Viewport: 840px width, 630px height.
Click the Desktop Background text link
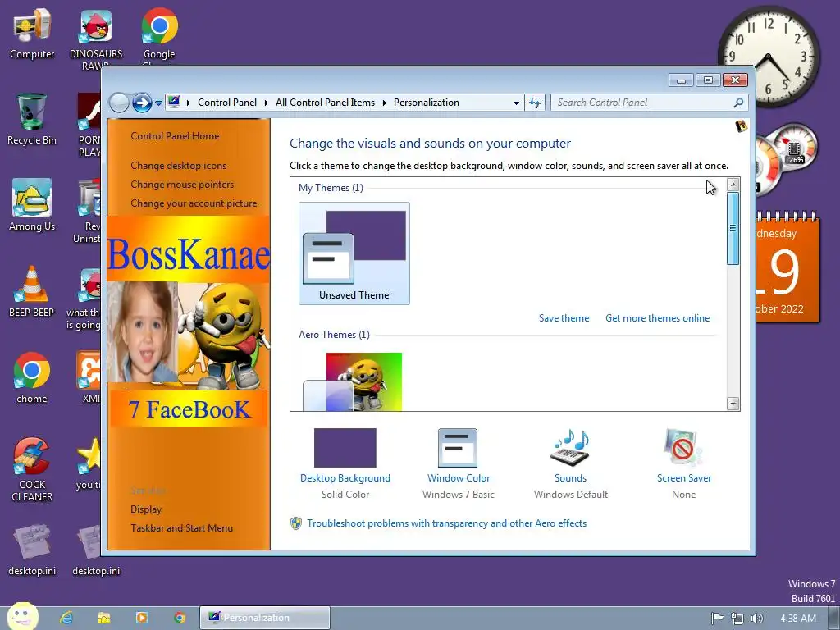pos(345,478)
